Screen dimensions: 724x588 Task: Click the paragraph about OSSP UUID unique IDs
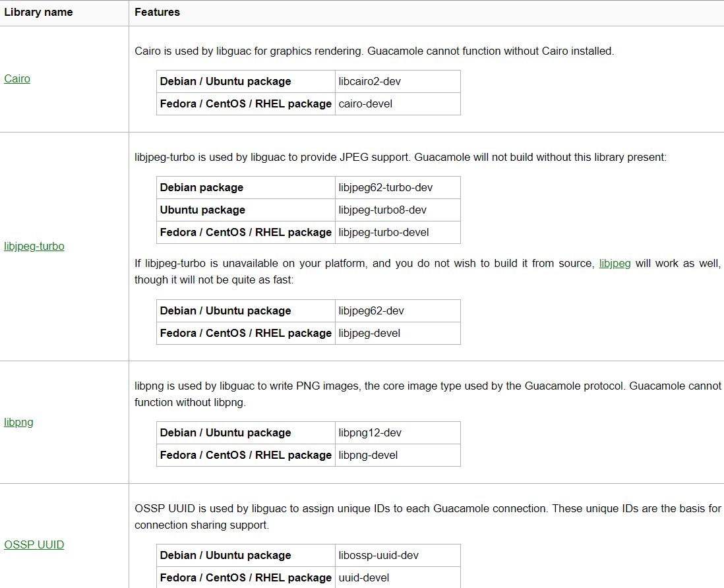coord(427,517)
